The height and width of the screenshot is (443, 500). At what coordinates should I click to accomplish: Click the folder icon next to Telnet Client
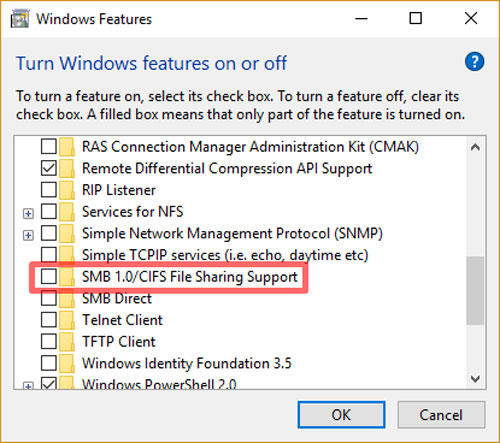click(67, 320)
